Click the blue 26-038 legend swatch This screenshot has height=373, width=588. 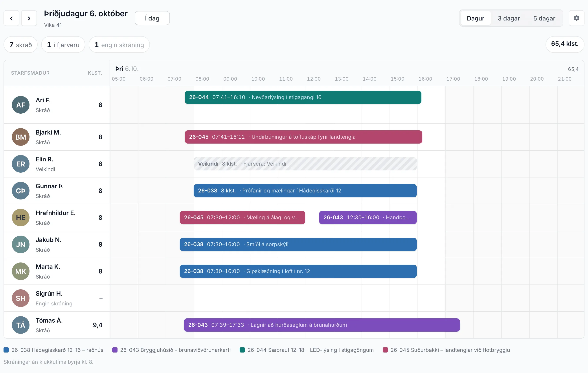click(x=6, y=350)
